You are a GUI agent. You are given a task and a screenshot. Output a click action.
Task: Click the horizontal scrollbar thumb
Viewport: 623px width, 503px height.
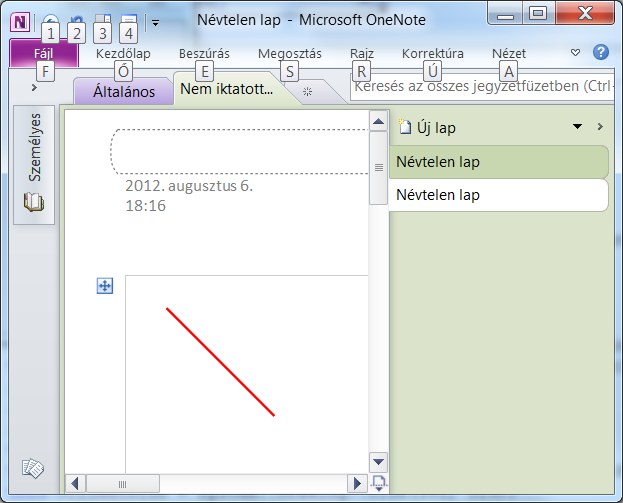point(123,484)
